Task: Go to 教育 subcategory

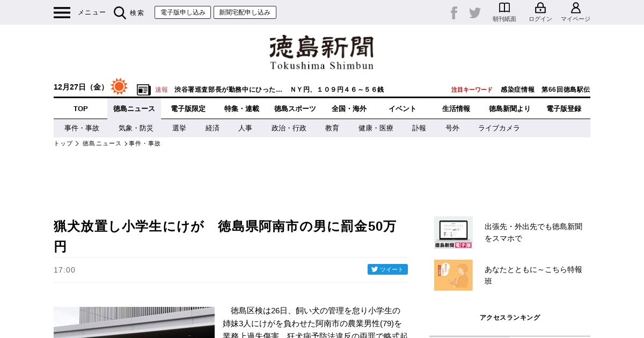Action: click(x=332, y=128)
